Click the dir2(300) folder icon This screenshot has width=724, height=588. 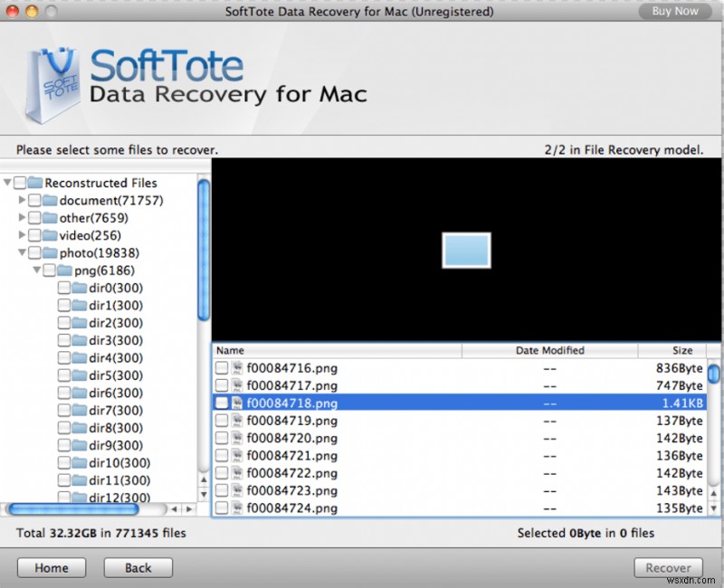80,323
